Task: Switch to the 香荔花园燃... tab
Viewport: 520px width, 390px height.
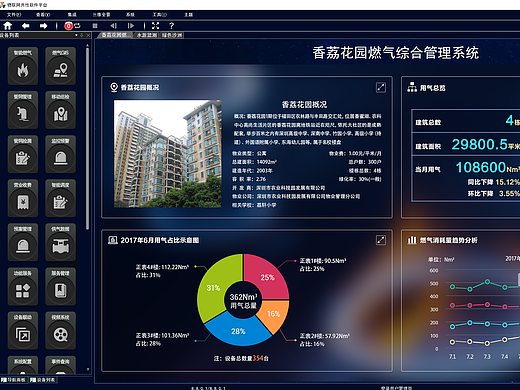Action: (115, 35)
